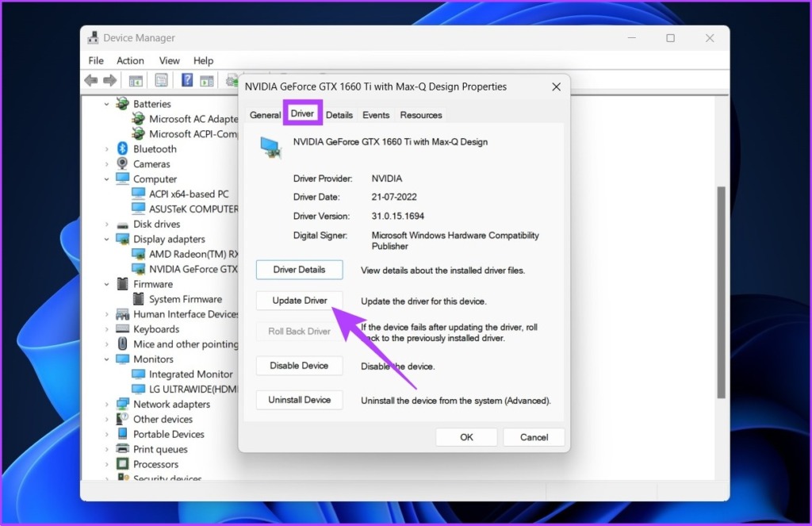Click the Mice and other pointing icon
Screen dimensions: 812x526
click(122, 344)
